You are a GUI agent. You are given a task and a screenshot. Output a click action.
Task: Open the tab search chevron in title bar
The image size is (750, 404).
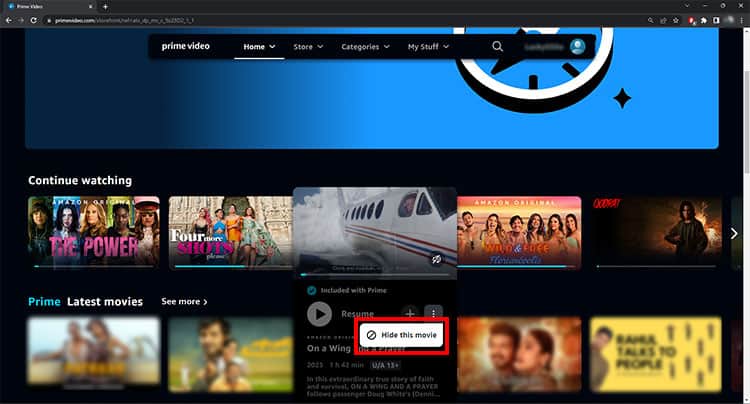coord(687,6)
